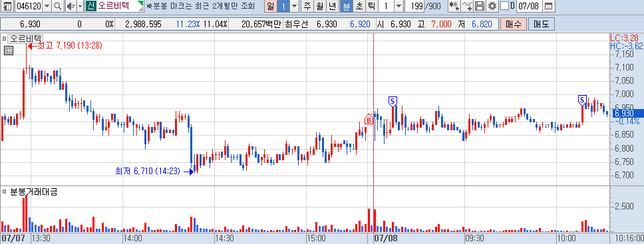Image resolution: width=644 pixels, height=244 pixels.
Task: Click the 199 candle count input field
Action: 416,6
